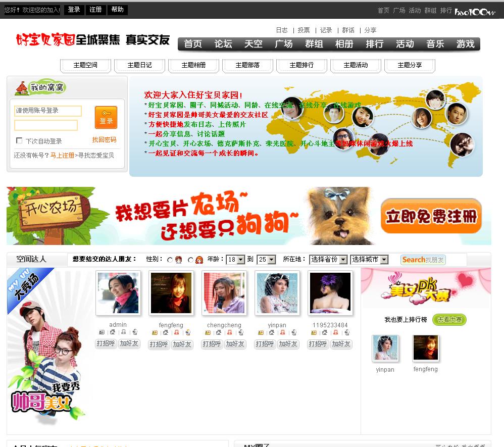Open yinpan's thumbnail in the PK panel
Screen dimensions: 504x447
click(x=385, y=347)
